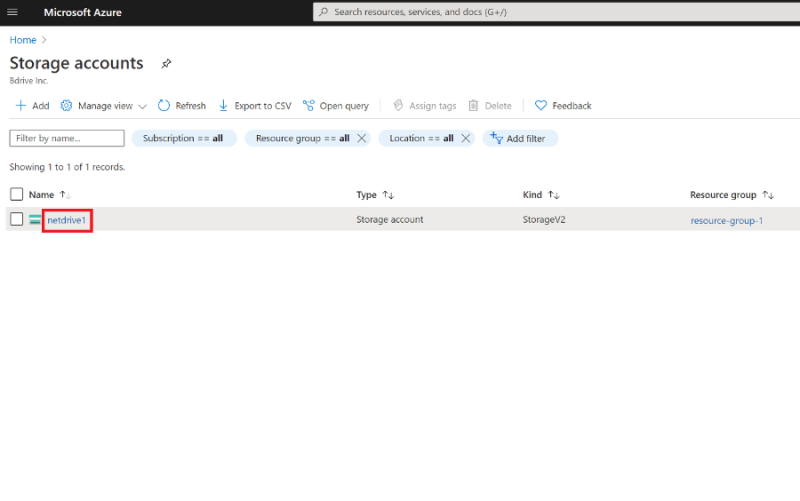This screenshot has height=501, width=800.
Task: Click the Open query label
Action: click(344, 106)
